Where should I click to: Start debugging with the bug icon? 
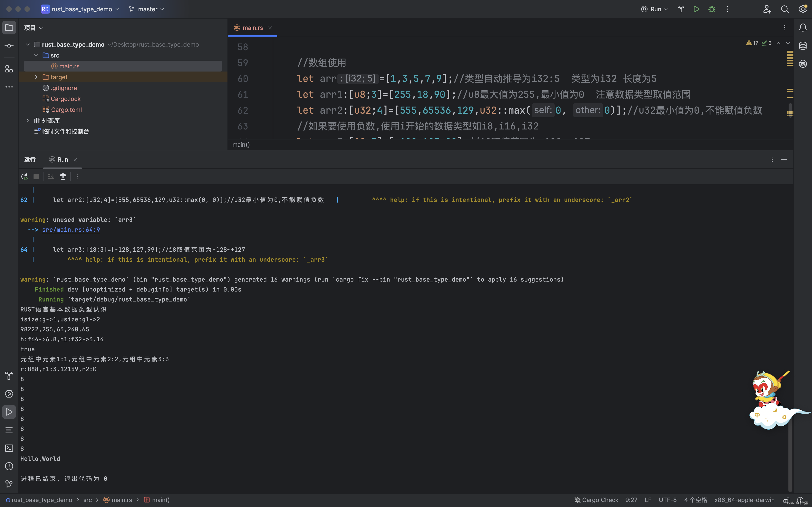[x=712, y=9]
